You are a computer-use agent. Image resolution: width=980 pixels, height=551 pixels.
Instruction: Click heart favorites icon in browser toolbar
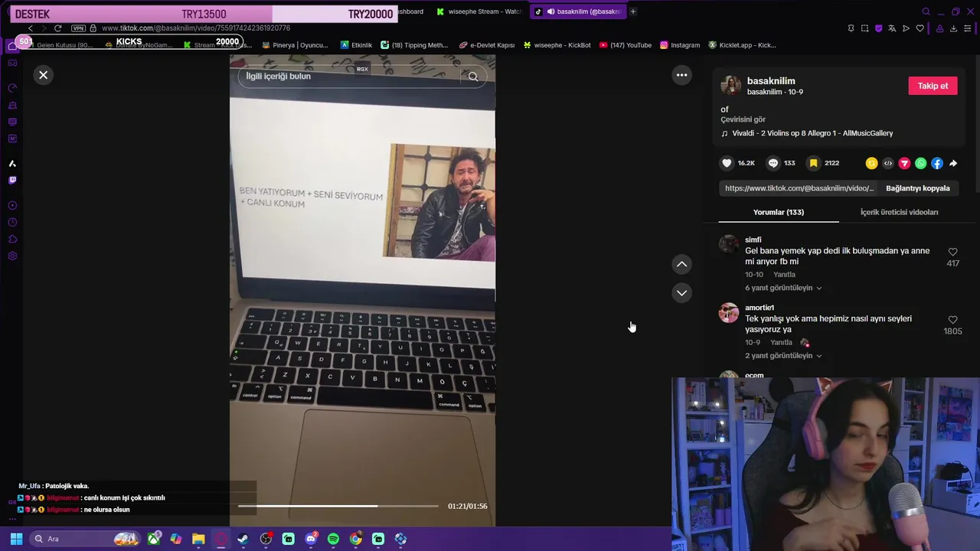click(920, 28)
